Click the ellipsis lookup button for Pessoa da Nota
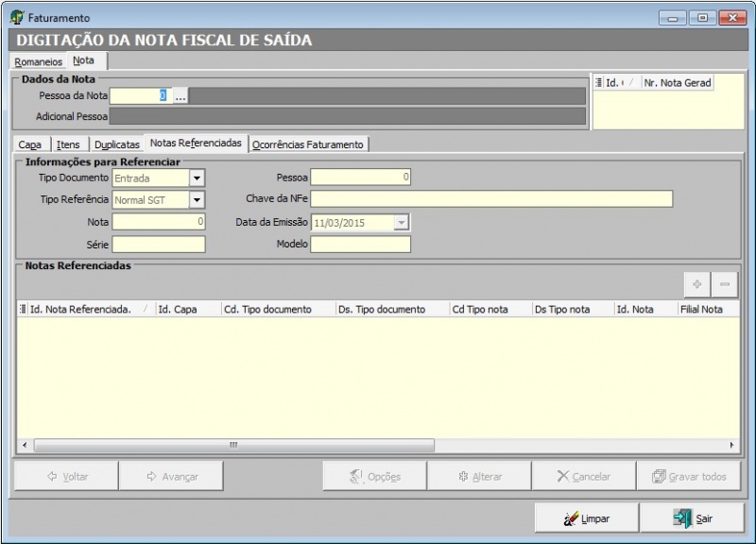This screenshot has height=544, width=756. (180, 95)
